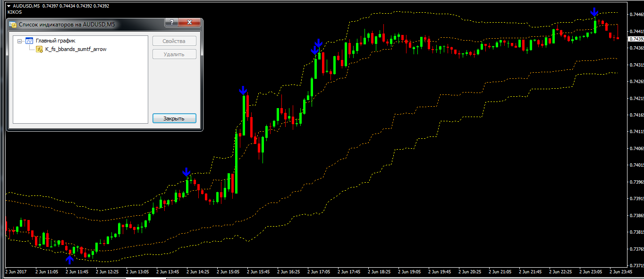Viewport: 644px width, 279px height.
Task: Click the blue down arrow near 14:25
Action: click(186, 172)
